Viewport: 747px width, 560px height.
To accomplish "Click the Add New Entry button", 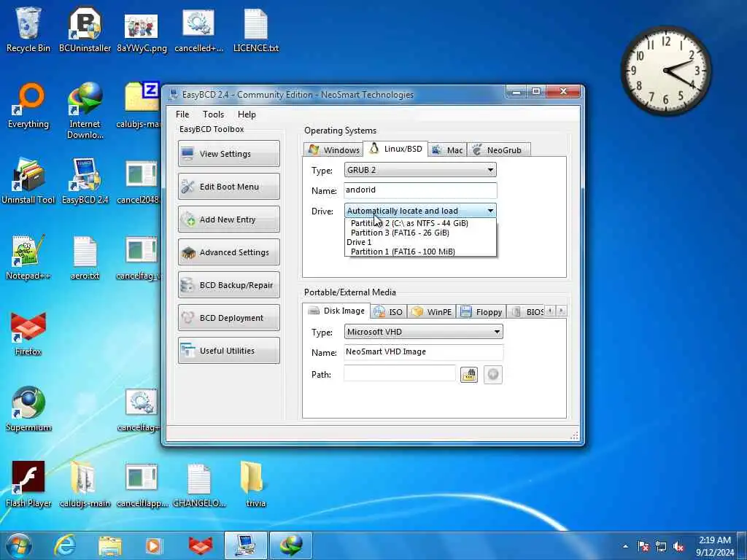I will pyautogui.click(x=228, y=219).
